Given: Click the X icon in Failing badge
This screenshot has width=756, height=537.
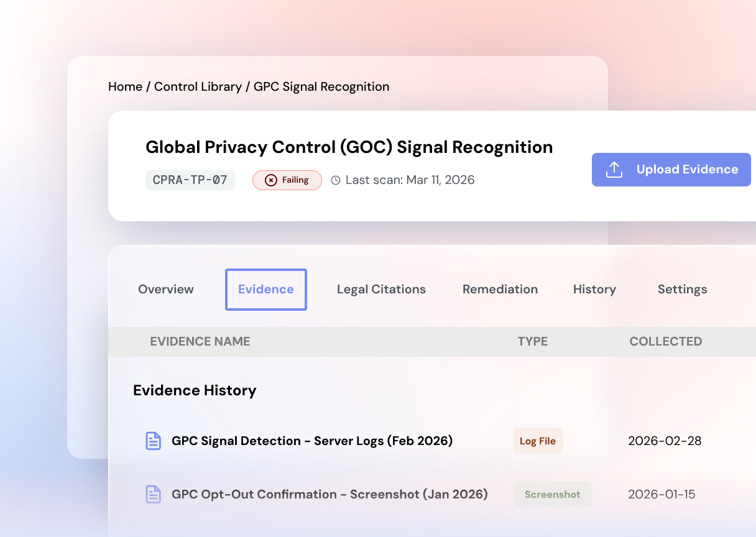Looking at the screenshot, I should tap(270, 180).
